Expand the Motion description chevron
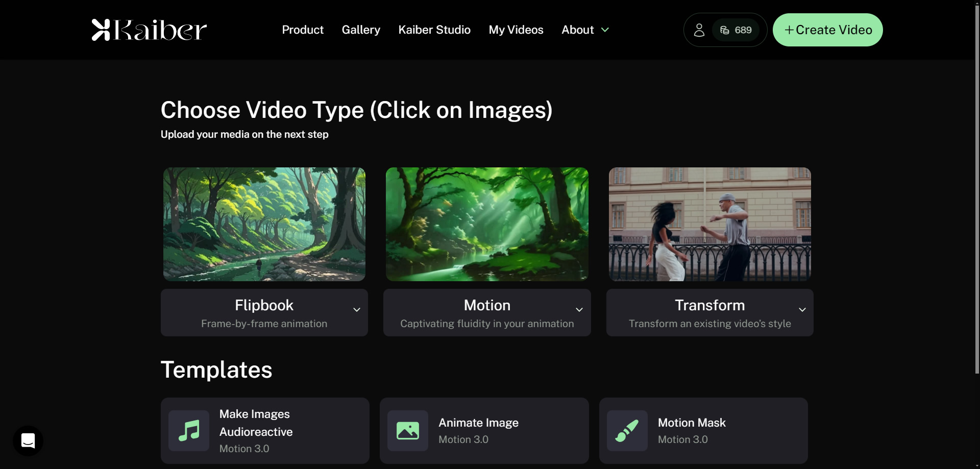980x469 pixels. click(579, 310)
